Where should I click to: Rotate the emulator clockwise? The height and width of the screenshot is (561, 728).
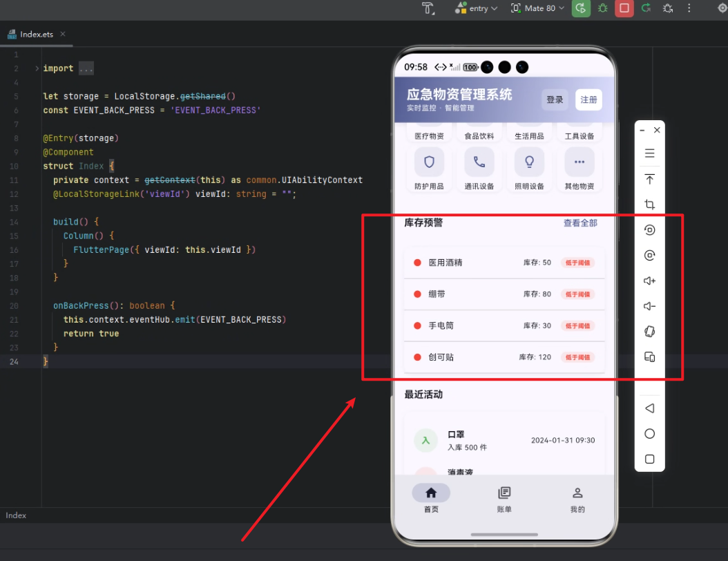(x=649, y=255)
